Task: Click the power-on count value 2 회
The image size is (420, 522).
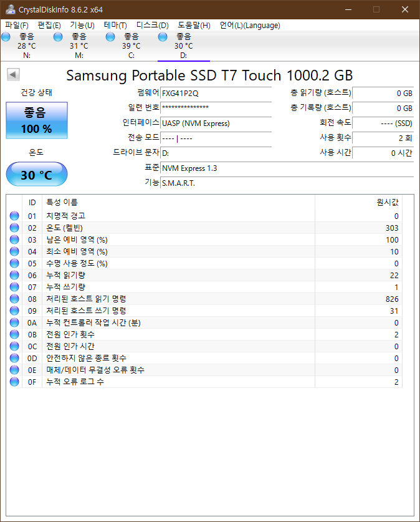Action: [383, 138]
